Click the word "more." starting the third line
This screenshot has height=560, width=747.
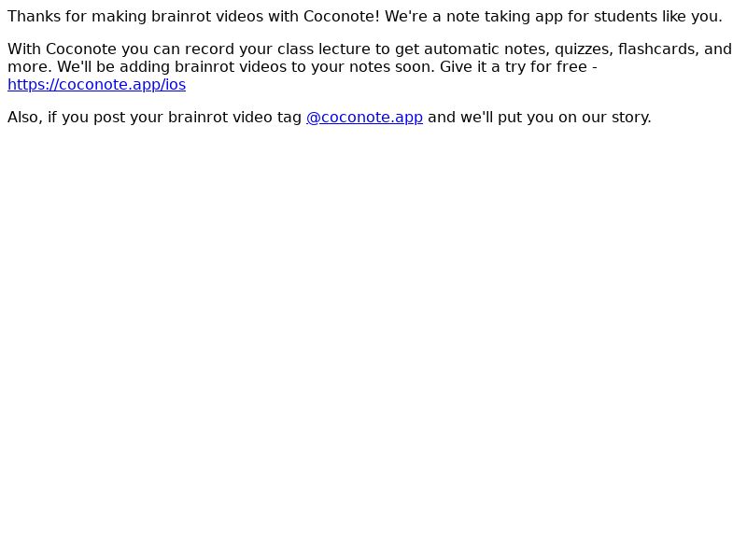coord(30,66)
